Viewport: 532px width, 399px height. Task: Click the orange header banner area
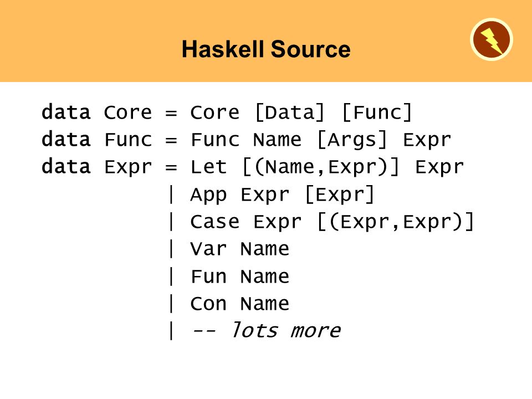[x=266, y=40]
